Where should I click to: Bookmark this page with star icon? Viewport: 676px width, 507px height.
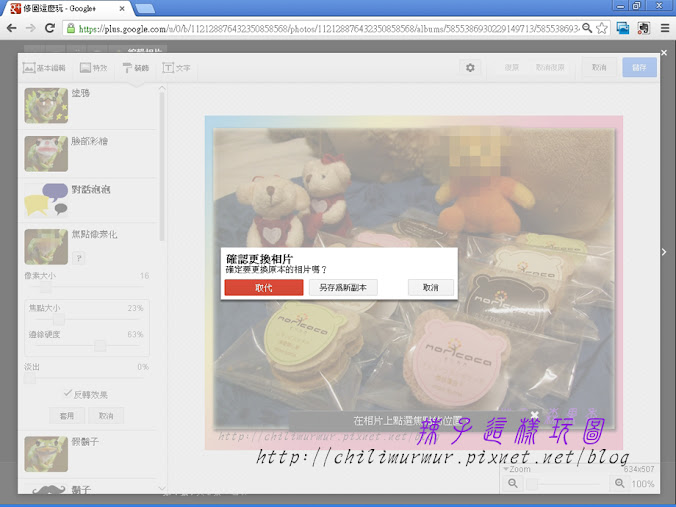(602, 28)
